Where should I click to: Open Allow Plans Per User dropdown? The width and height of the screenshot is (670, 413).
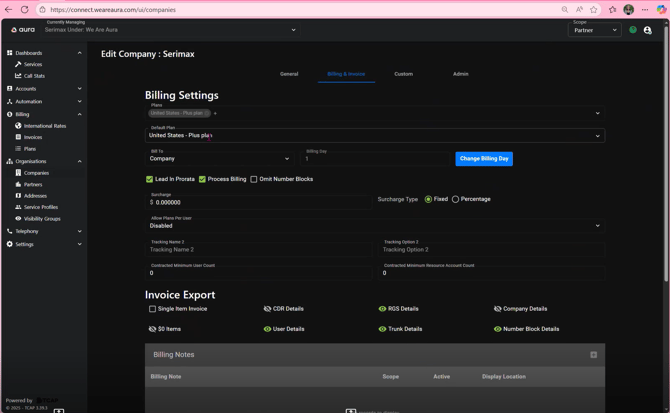click(375, 226)
